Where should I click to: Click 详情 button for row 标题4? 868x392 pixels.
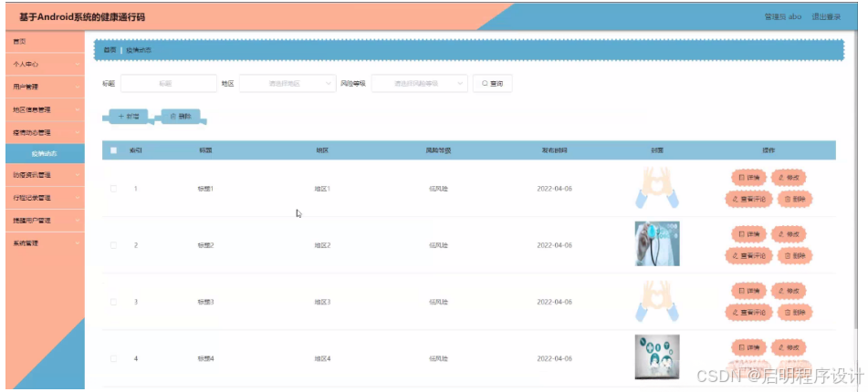(x=749, y=347)
